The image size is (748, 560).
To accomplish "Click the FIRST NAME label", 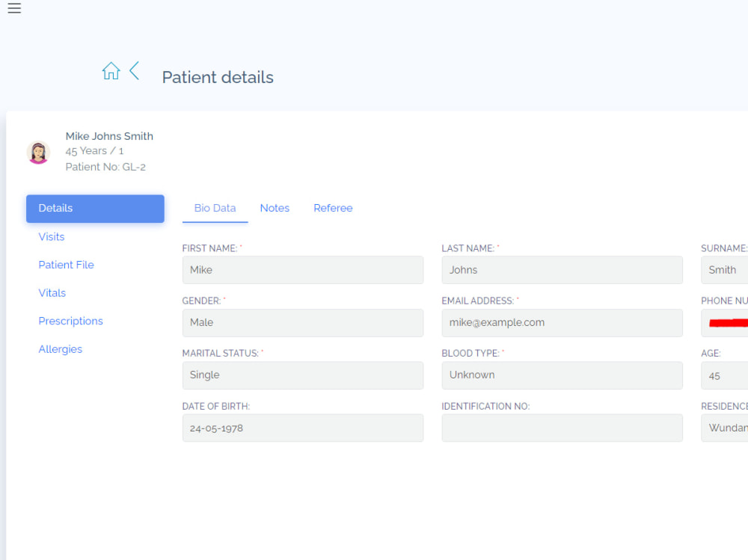I will (x=210, y=248).
